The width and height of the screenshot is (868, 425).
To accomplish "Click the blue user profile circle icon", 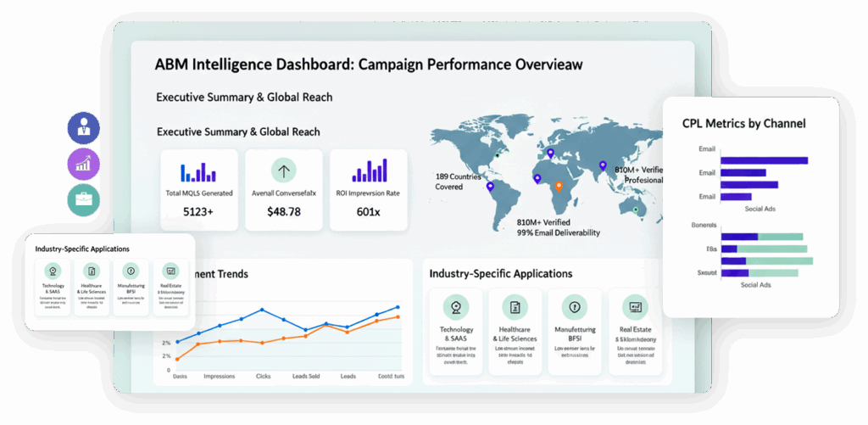I will click(83, 129).
